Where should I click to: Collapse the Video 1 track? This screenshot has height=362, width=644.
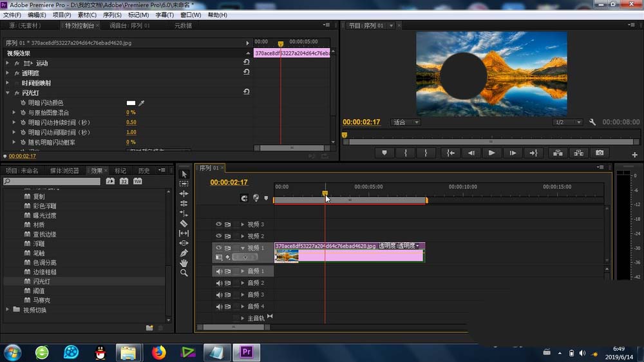tap(243, 248)
